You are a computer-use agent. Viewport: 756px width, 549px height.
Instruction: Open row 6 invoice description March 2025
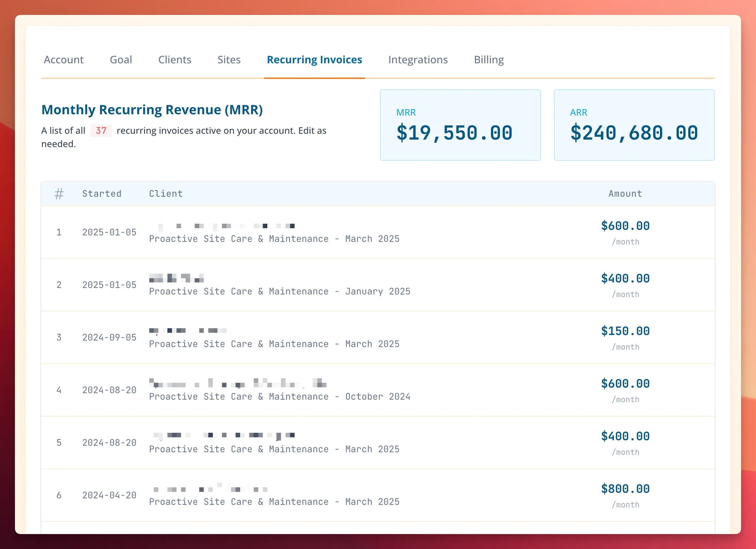(274, 502)
